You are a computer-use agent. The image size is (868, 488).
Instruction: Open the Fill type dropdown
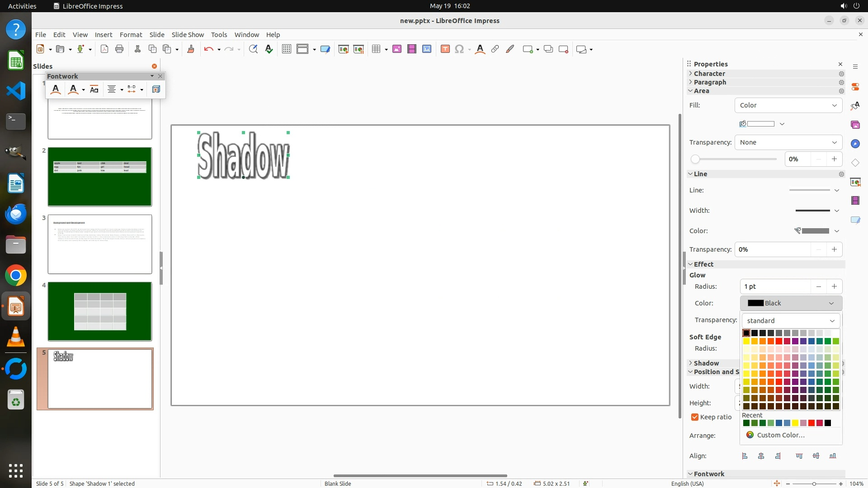788,105
